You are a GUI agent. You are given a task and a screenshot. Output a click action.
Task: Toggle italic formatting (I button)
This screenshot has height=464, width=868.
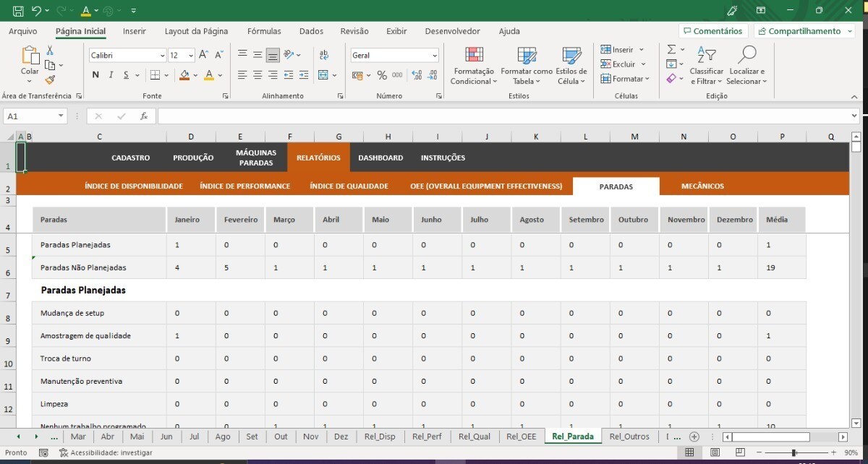(x=111, y=75)
